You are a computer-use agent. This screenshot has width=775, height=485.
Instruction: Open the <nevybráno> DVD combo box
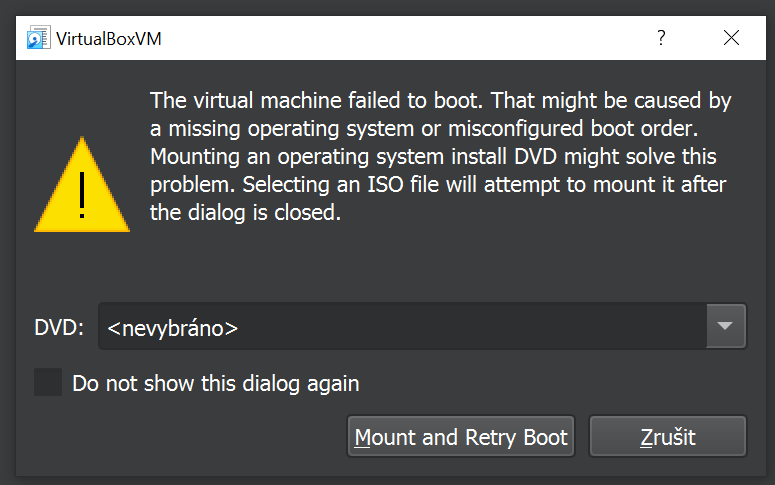tap(422, 326)
